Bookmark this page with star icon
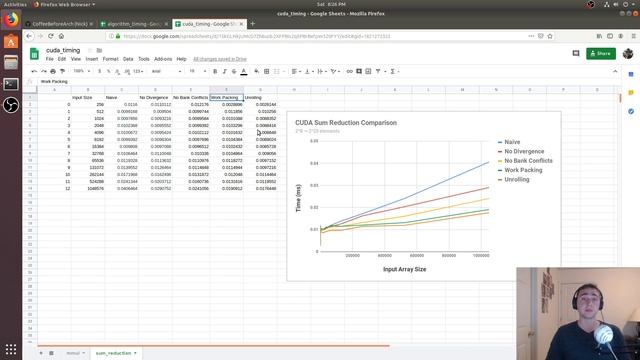Screen dimensions: 640x360 [550, 36]
